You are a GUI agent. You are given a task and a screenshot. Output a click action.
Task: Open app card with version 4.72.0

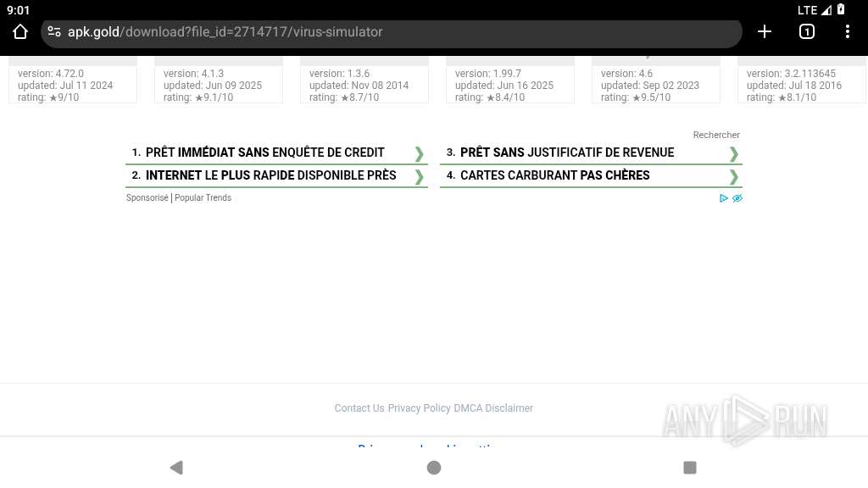tap(73, 80)
